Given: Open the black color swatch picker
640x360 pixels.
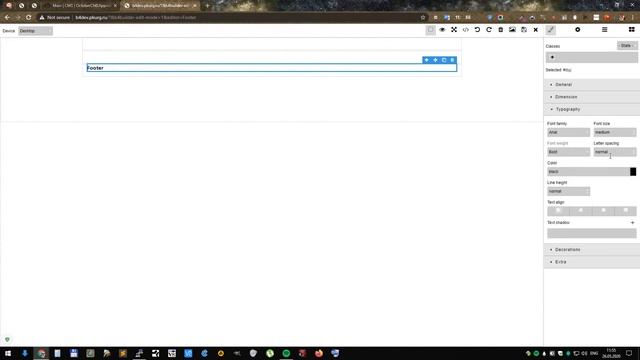Looking at the screenshot, I should 633,172.
